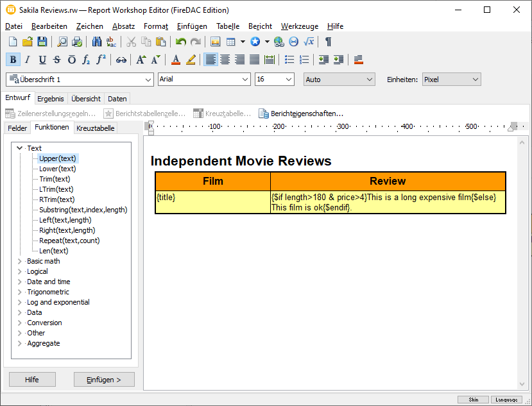Select Substring(text,index,length) in function tree
This screenshot has width=532, height=406.
(x=83, y=210)
